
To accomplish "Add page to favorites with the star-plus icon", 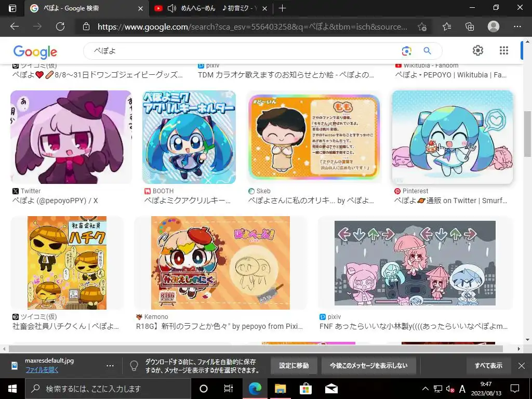I will click(x=422, y=27).
